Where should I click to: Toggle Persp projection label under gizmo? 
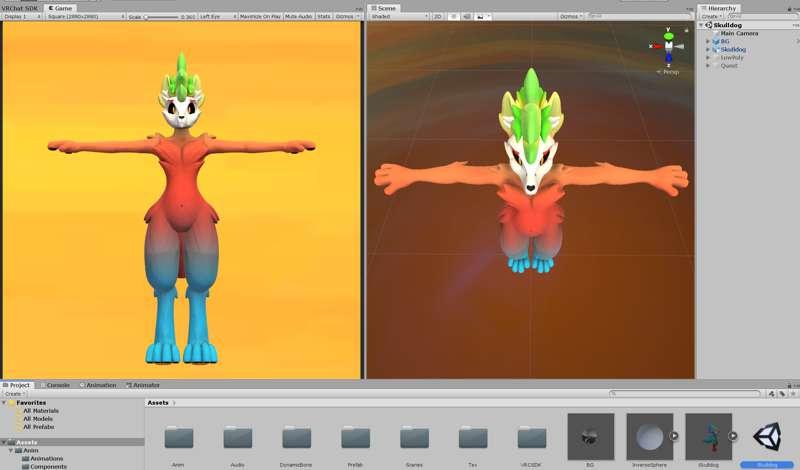(668, 72)
